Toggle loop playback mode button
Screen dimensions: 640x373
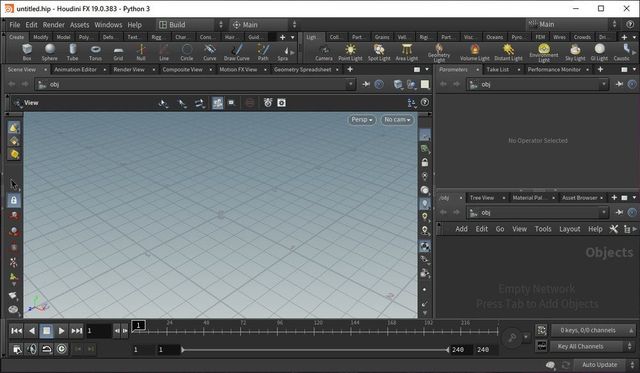(47, 349)
